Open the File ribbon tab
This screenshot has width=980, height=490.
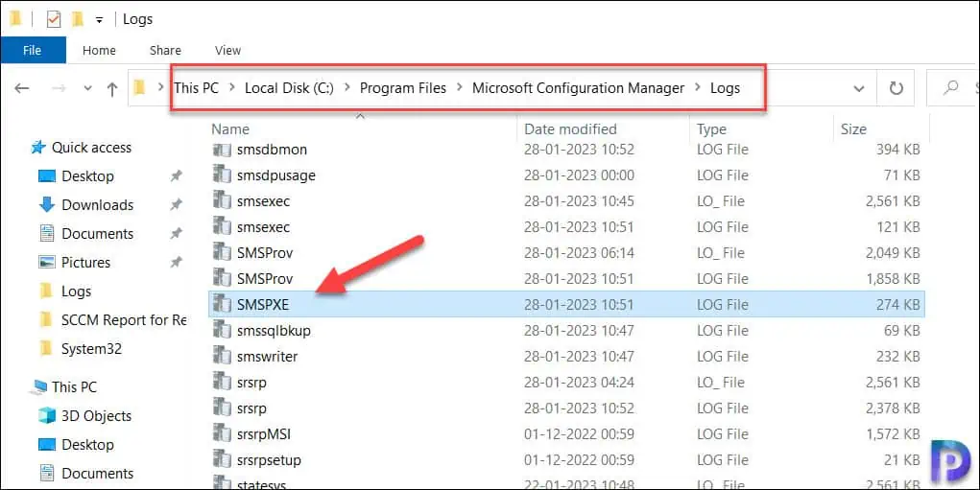[x=33, y=50]
